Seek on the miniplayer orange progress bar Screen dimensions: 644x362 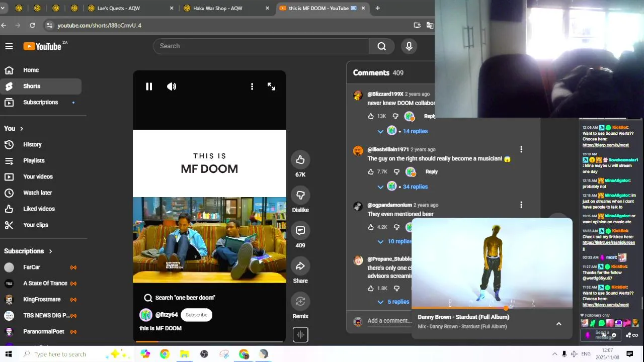tap(492, 308)
